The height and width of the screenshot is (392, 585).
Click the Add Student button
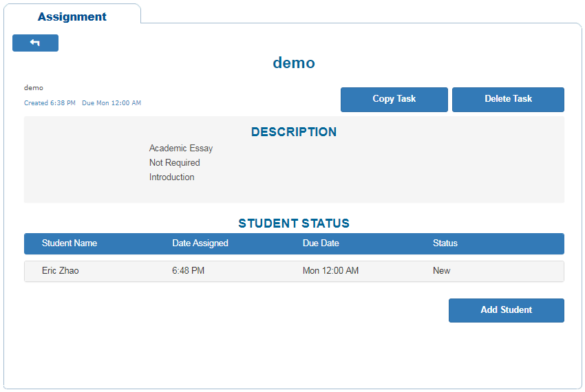(506, 310)
